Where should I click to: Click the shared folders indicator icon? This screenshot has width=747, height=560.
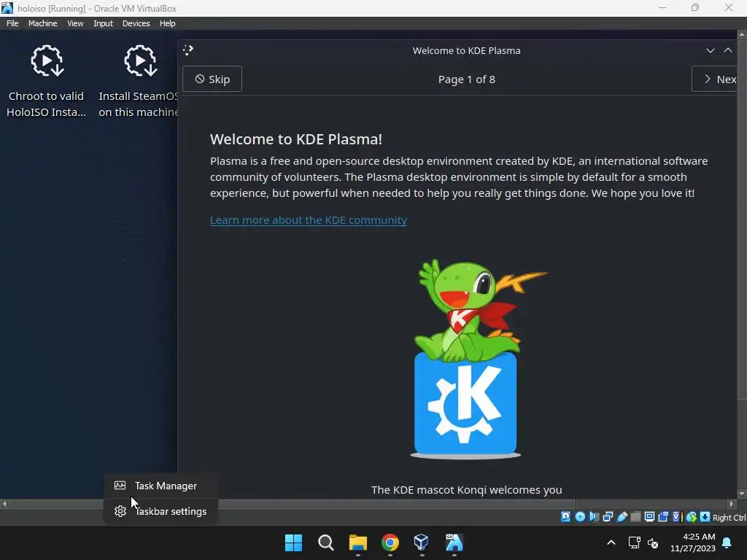click(x=635, y=517)
